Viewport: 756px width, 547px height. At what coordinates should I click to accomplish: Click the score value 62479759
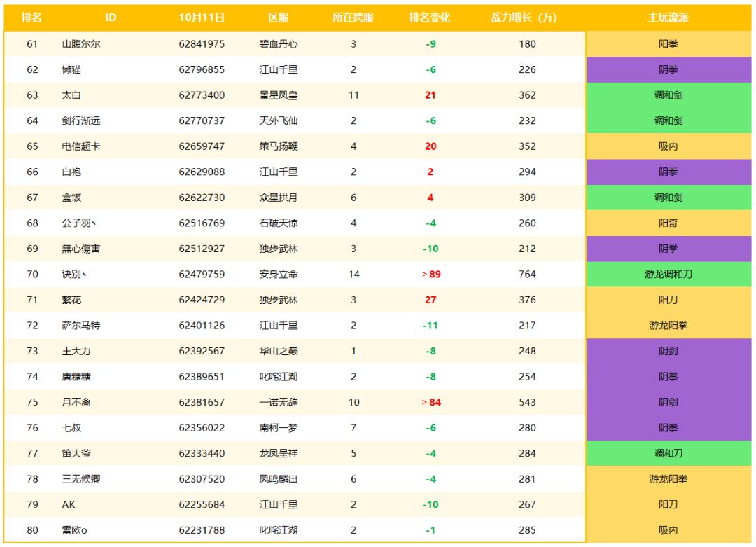tap(202, 274)
